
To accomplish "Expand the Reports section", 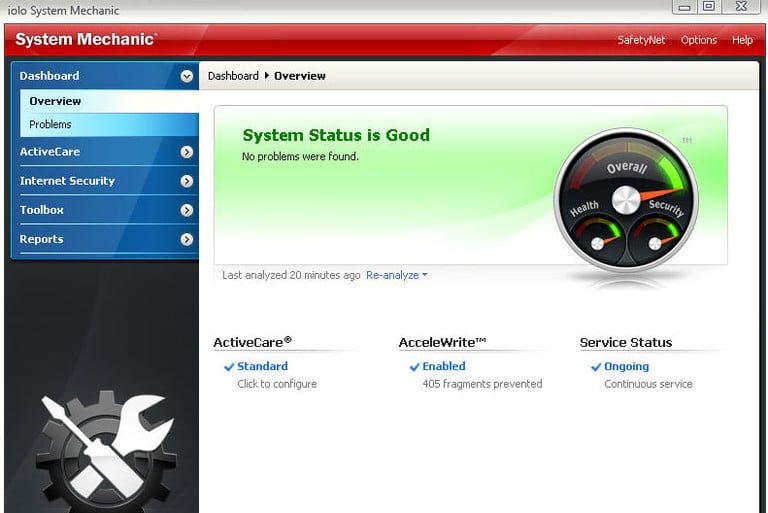I will point(187,239).
